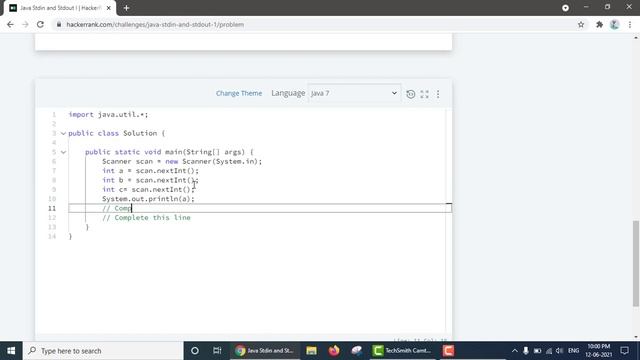Click line number 11 in gutter
The width and height of the screenshot is (640, 360).
pyautogui.click(x=52, y=209)
